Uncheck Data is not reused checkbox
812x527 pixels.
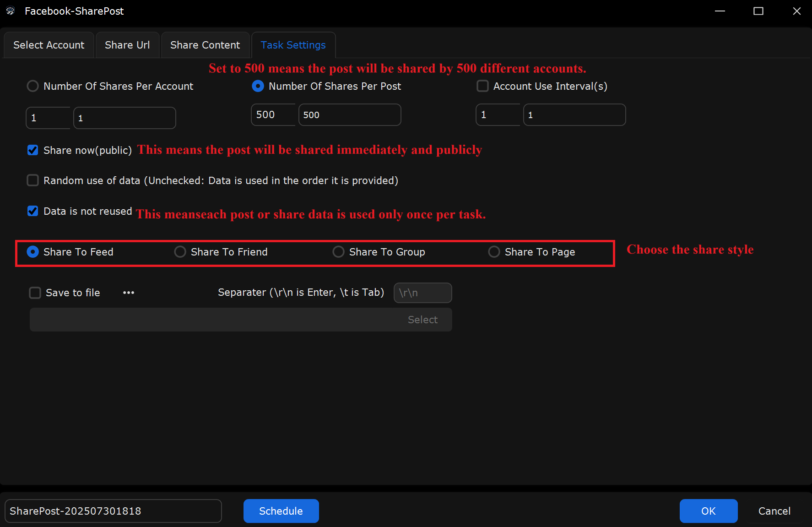click(x=32, y=211)
